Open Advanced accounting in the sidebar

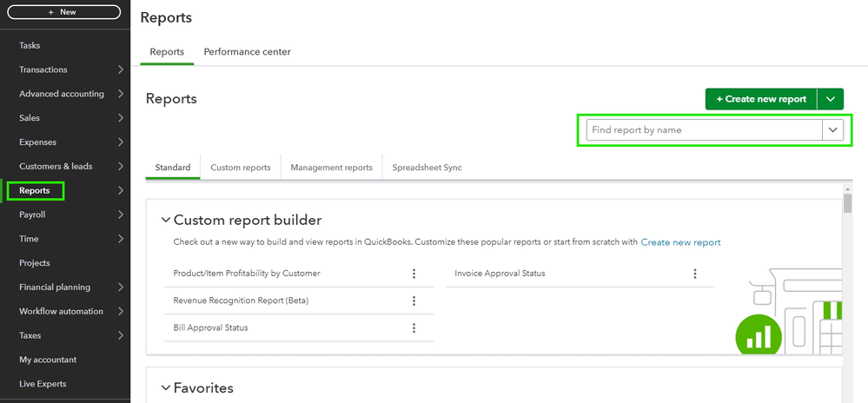point(62,94)
